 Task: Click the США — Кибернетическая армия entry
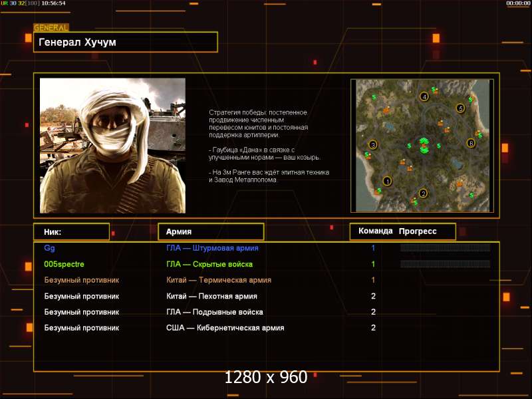225,328
